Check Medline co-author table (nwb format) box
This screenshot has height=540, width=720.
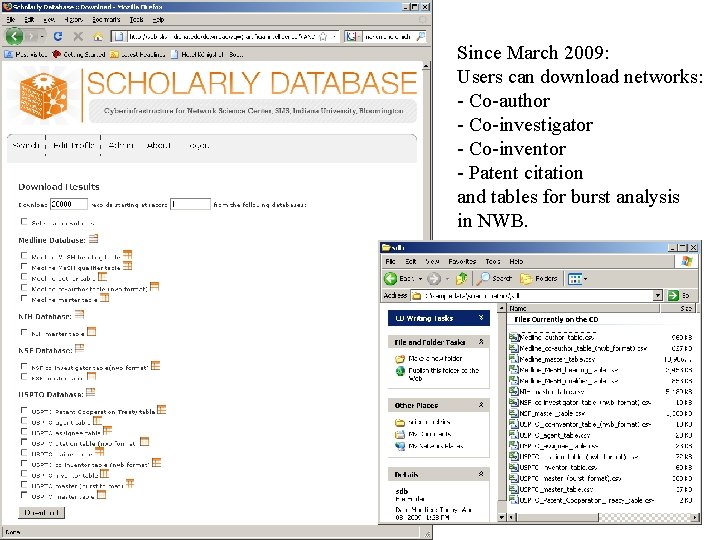point(24,287)
